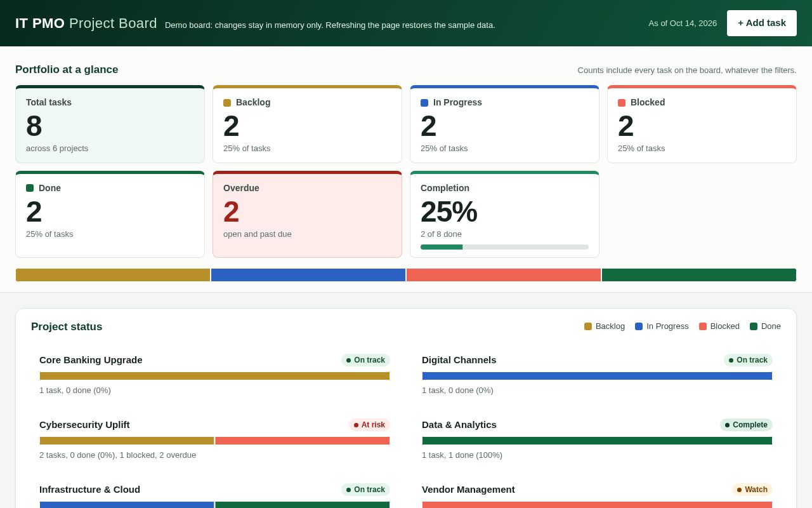Click the "+ Add task" button

pyautogui.click(x=762, y=23)
